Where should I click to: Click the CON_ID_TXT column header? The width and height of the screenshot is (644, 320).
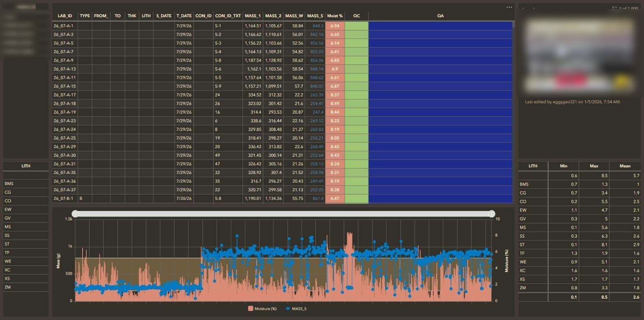tap(228, 16)
